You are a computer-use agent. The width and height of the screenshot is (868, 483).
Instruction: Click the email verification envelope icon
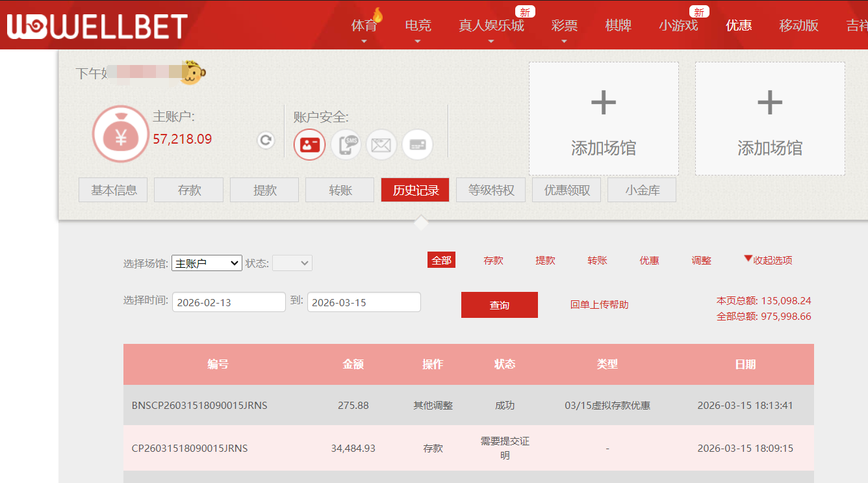pos(381,144)
